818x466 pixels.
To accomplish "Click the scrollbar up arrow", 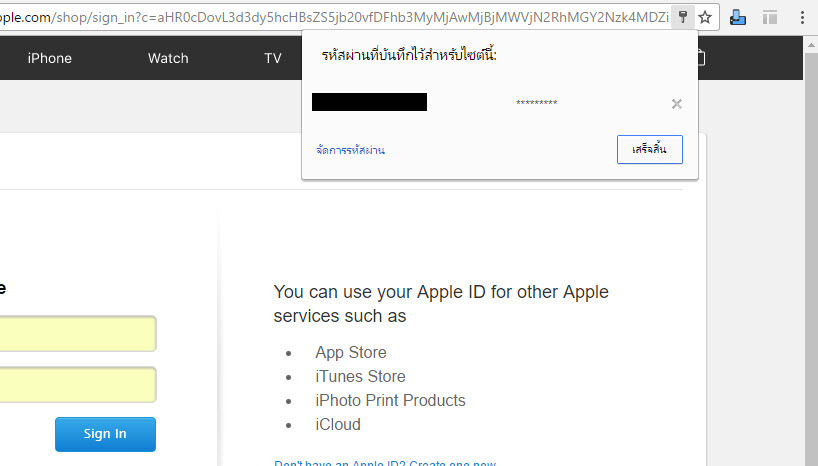I will pos(810,43).
